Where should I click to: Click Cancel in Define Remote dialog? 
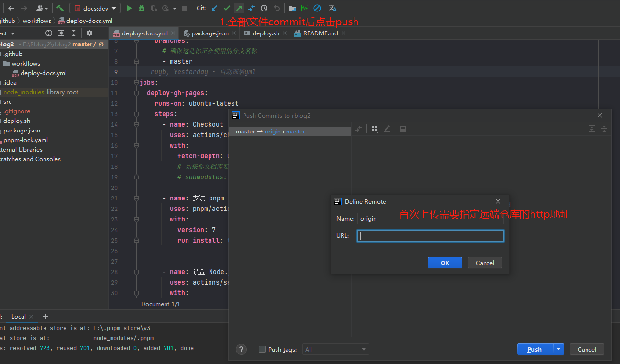(485, 263)
